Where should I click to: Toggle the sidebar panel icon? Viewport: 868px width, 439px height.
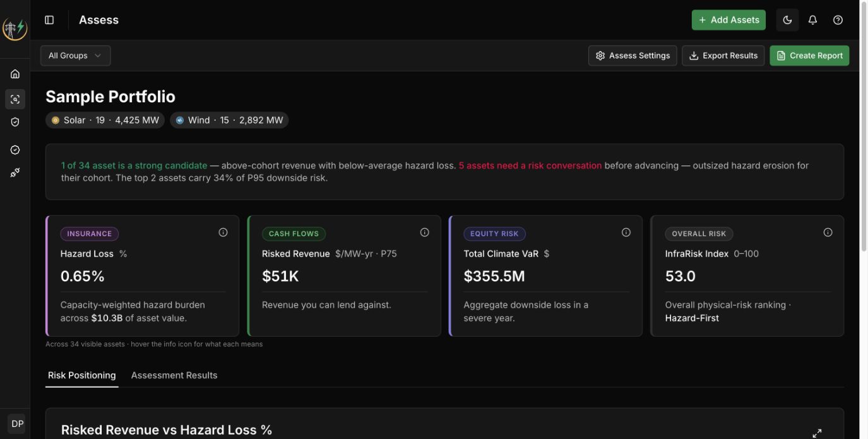(49, 20)
